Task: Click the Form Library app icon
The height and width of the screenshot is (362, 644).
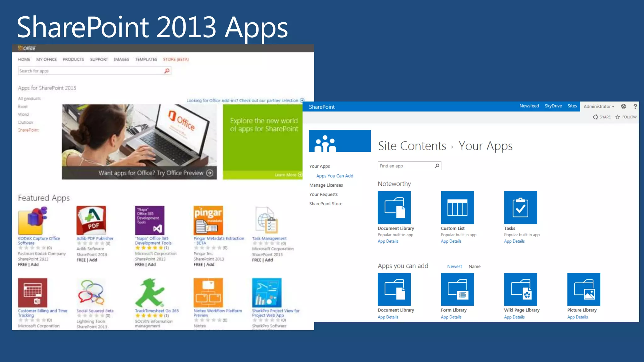Action: pyautogui.click(x=457, y=289)
